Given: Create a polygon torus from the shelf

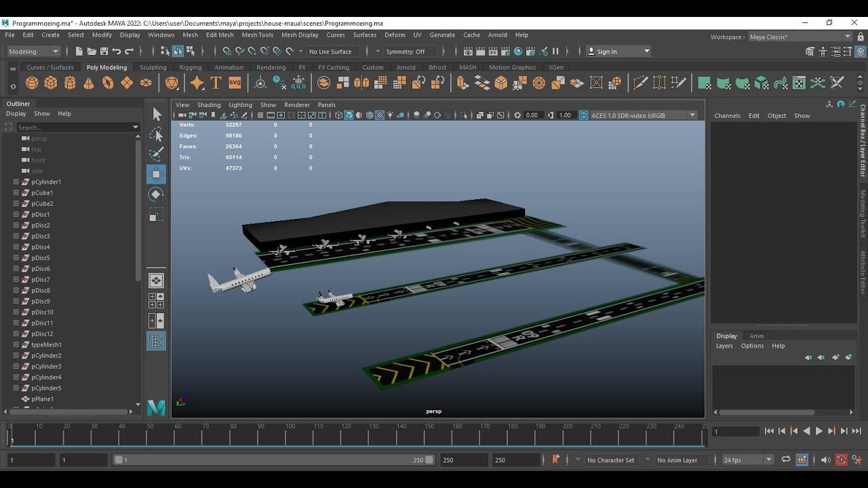Looking at the screenshot, I should [108, 83].
